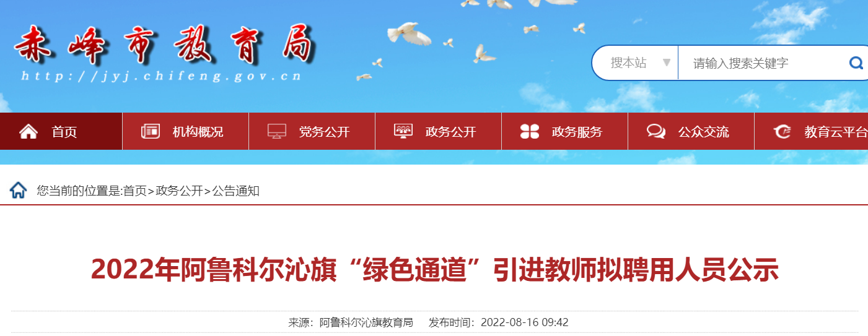Viewport: 868px width, 336px height.
Task: Click the blue breadcrumb house icon
Action: [19, 190]
